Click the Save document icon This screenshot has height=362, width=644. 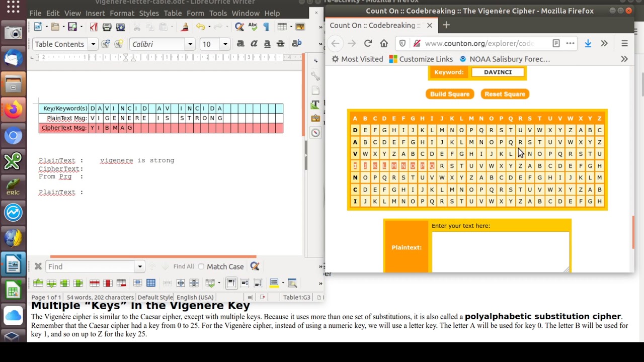(72, 27)
